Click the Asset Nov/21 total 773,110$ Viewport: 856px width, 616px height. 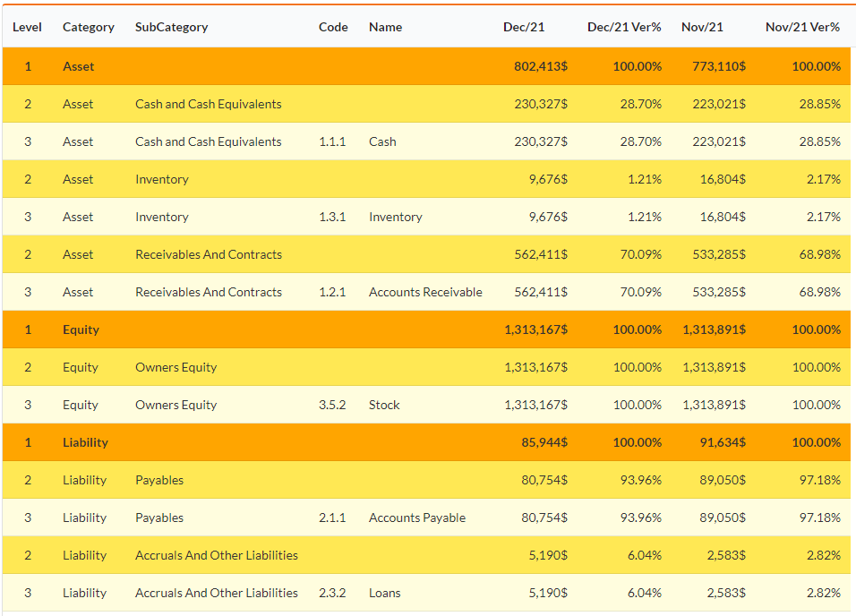(719, 66)
